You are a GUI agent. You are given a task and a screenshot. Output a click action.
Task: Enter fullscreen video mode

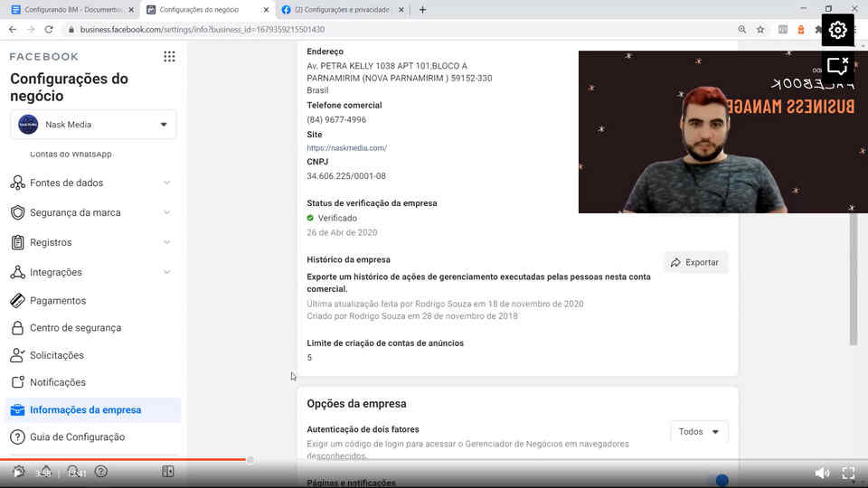click(x=849, y=473)
